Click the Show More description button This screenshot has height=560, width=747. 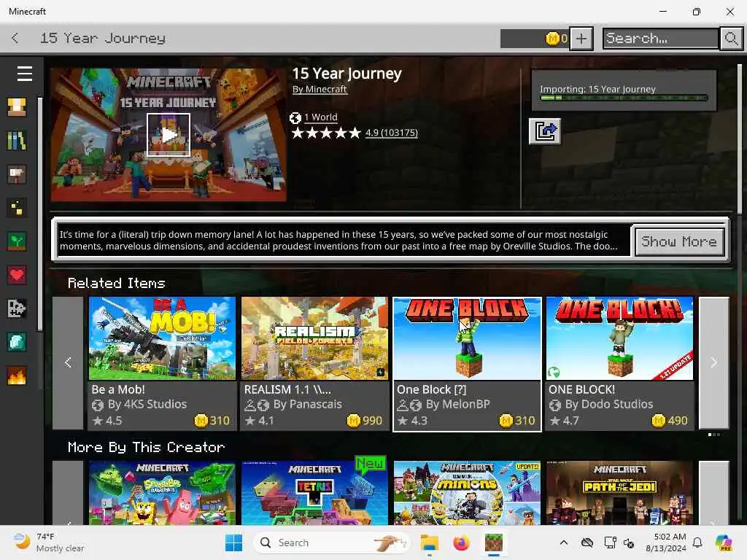click(x=679, y=241)
